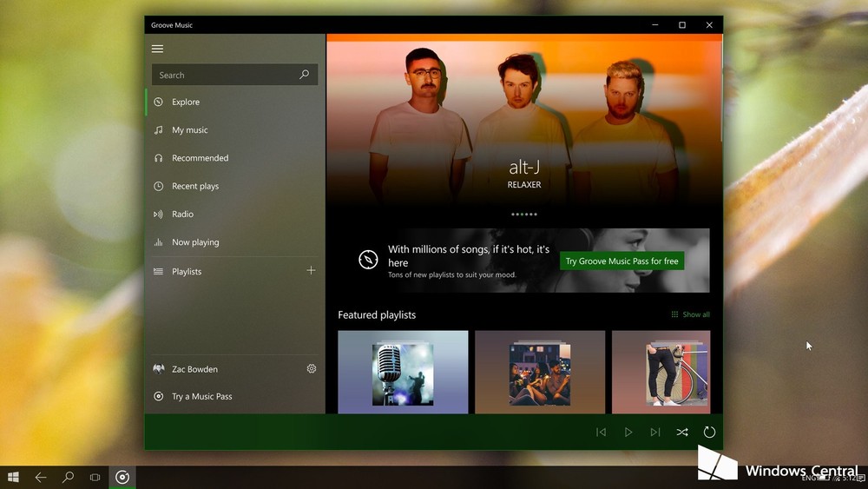Create new playlist with plus icon

(311, 271)
